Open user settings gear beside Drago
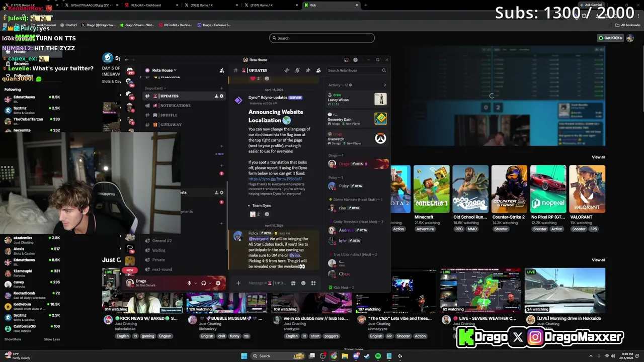644x362 pixels. point(218,283)
